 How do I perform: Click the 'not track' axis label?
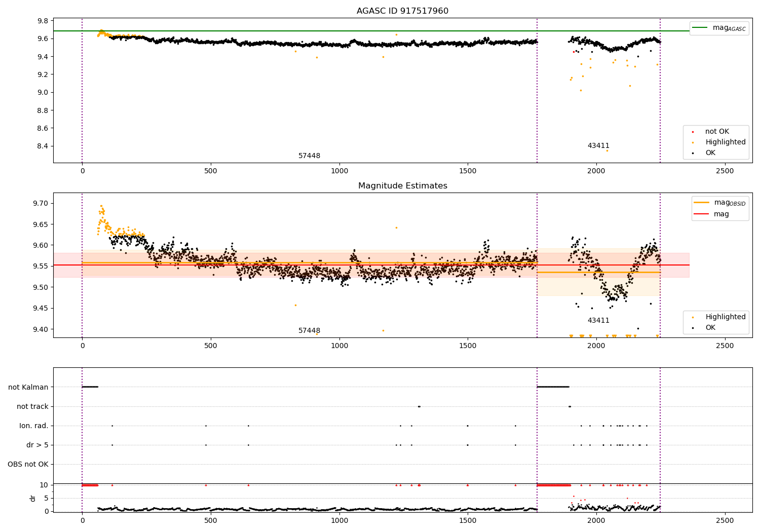[32, 406]
